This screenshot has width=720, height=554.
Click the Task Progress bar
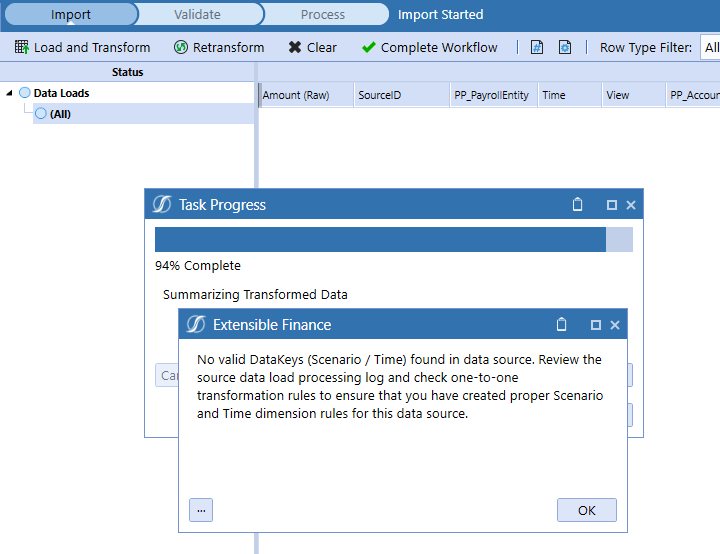coord(393,240)
